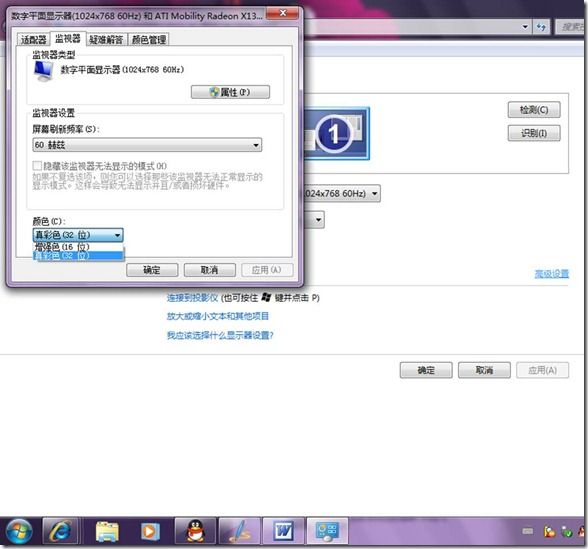This screenshot has width=588, height=549.
Task: Launch Windows Explorer folder icon in taskbar
Action: tap(107, 531)
